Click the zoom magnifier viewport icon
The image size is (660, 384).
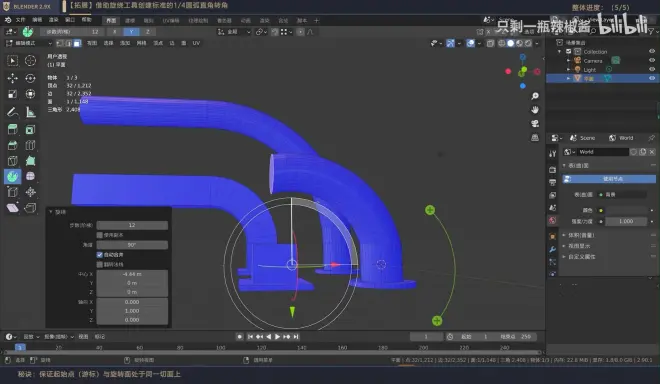(535, 96)
